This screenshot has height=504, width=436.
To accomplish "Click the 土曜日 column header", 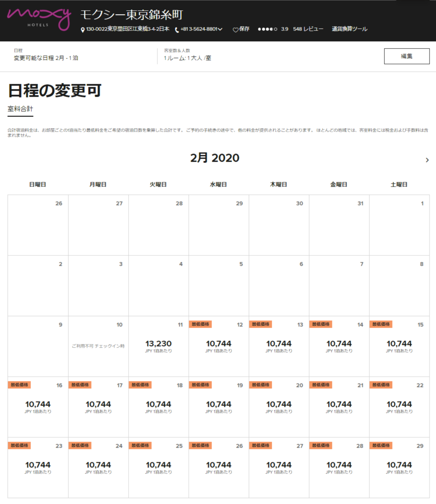I will [x=399, y=184].
